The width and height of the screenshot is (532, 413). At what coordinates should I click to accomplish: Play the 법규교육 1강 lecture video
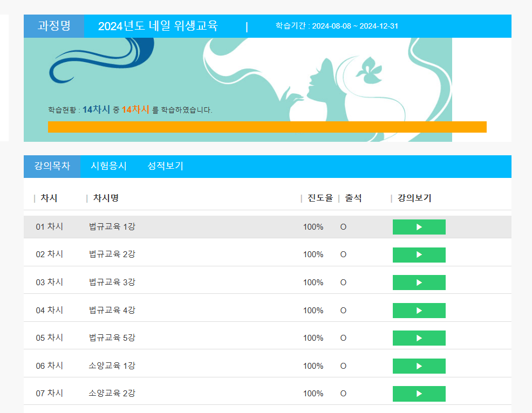point(419,227)
